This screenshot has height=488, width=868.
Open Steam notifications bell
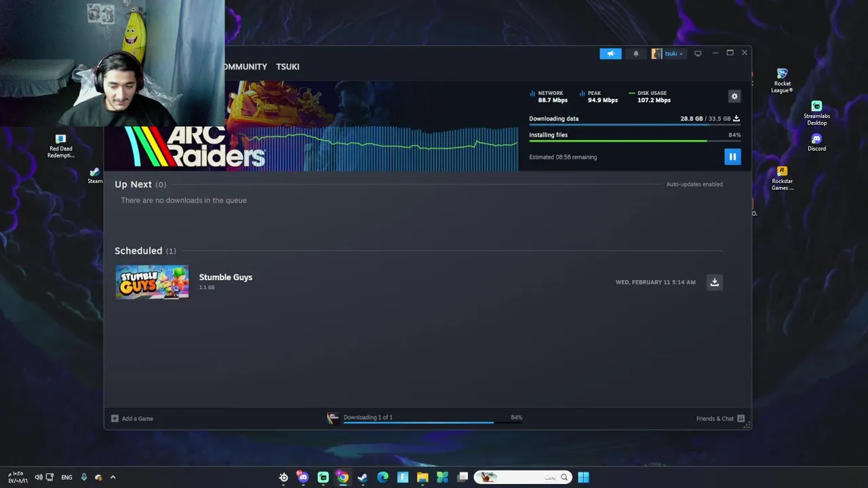pos(635,54)
